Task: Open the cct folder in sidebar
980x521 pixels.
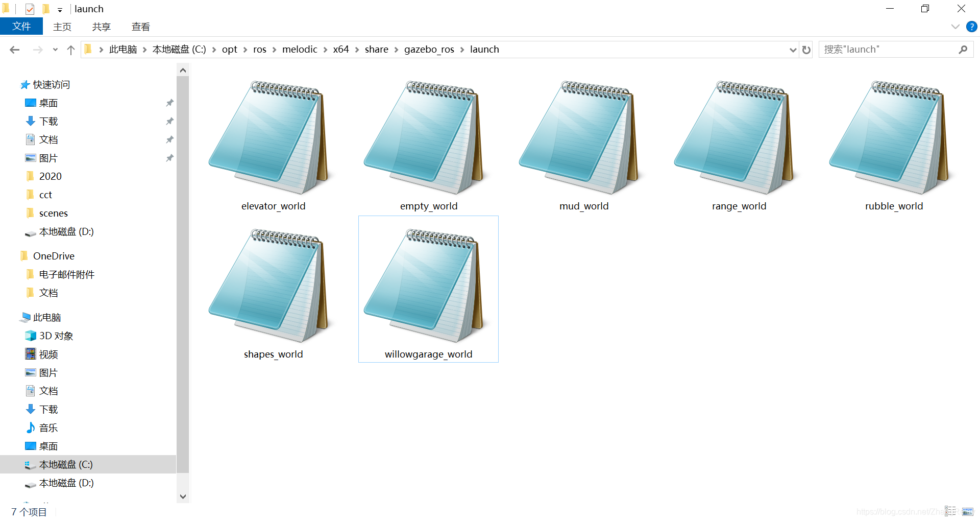Action: pos(45,195)
